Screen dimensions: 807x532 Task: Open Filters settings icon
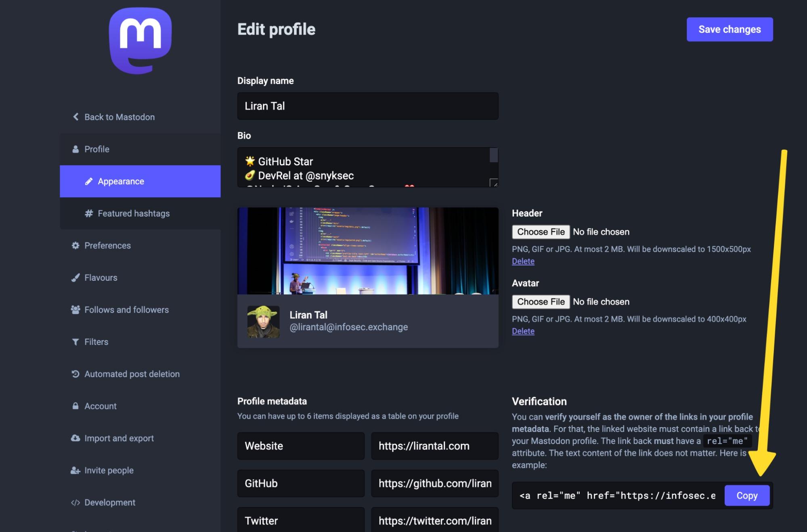(75, 342)
